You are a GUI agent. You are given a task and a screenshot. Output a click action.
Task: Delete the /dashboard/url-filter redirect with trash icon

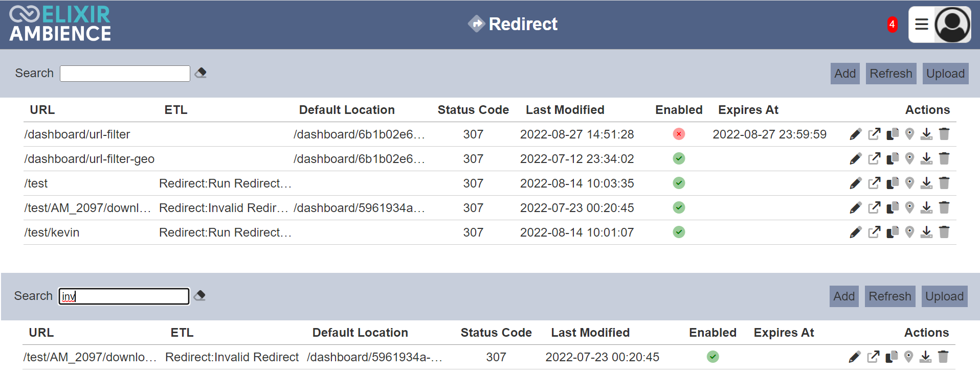pyautogui.click(x=944, y=134)
